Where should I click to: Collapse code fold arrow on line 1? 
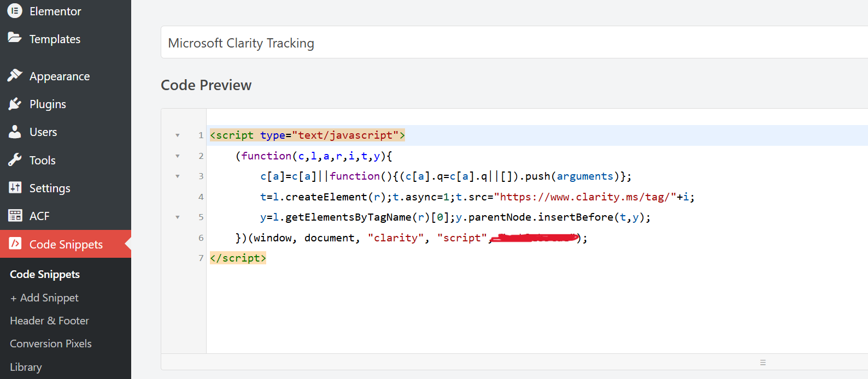[x=178, y=135]
